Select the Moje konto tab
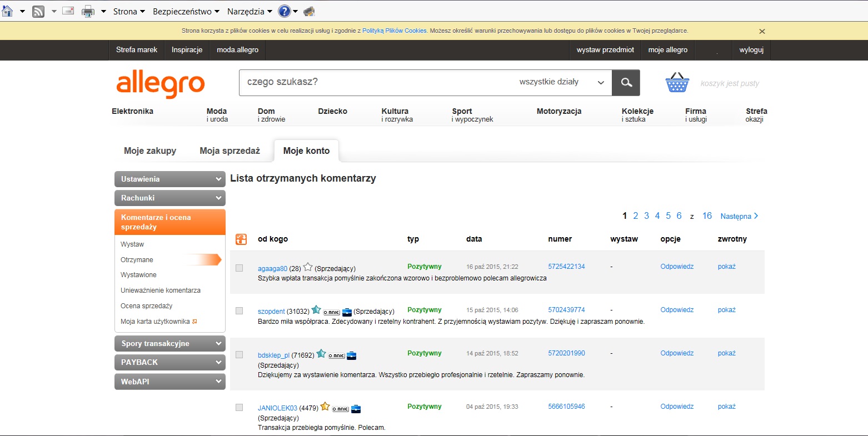The height and width of the screenshot is (436, 868). [306, 151]
